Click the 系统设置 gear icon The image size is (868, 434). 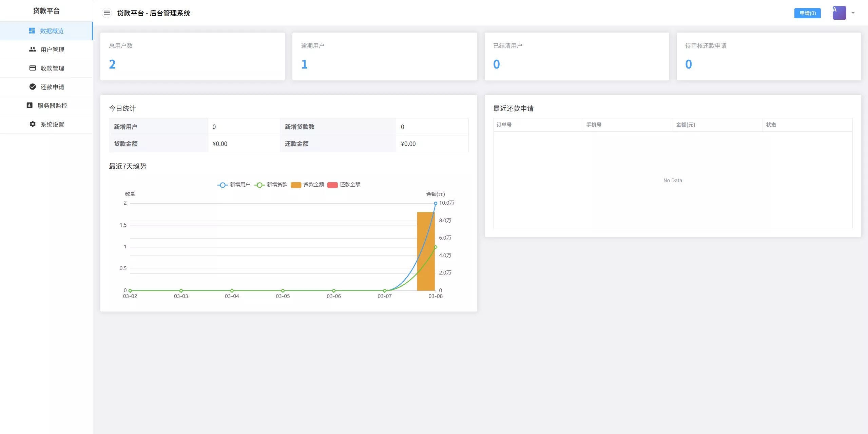pos(32,124)
